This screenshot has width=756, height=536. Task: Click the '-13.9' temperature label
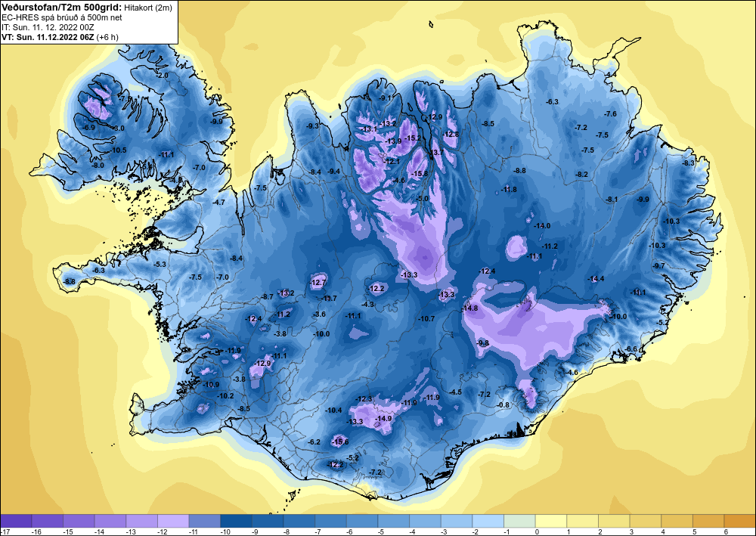(394, 141)
